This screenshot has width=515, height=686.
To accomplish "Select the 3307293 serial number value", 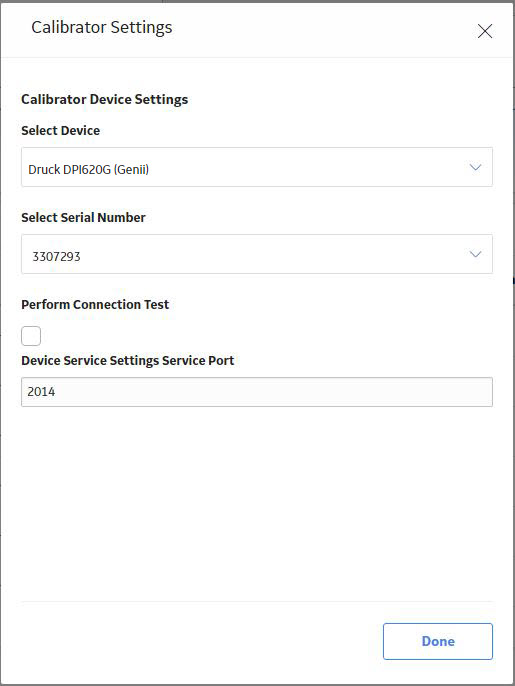I will coord(56,256).
